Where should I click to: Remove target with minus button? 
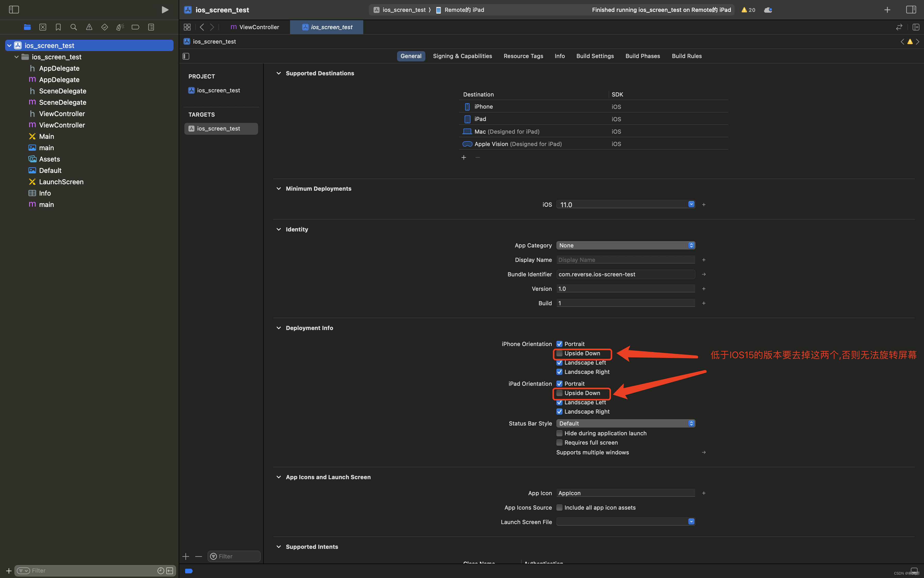pyautogui.click(x=199, y=556)
